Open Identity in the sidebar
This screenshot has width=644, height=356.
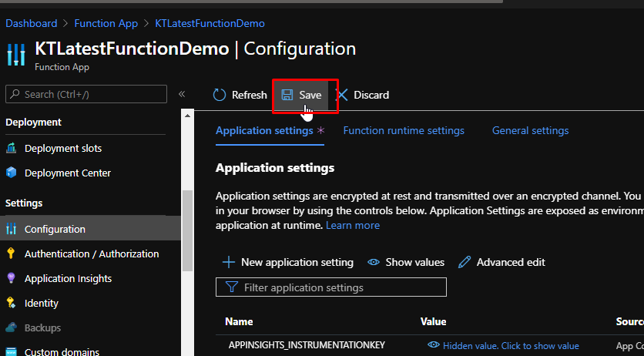42,303
